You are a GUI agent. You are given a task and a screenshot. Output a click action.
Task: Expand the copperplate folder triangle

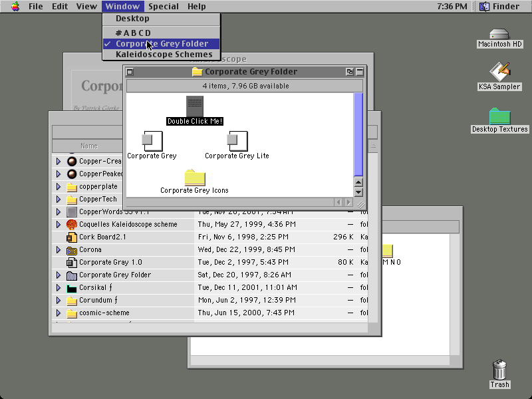pyautogui.click(x=59, y=187)
